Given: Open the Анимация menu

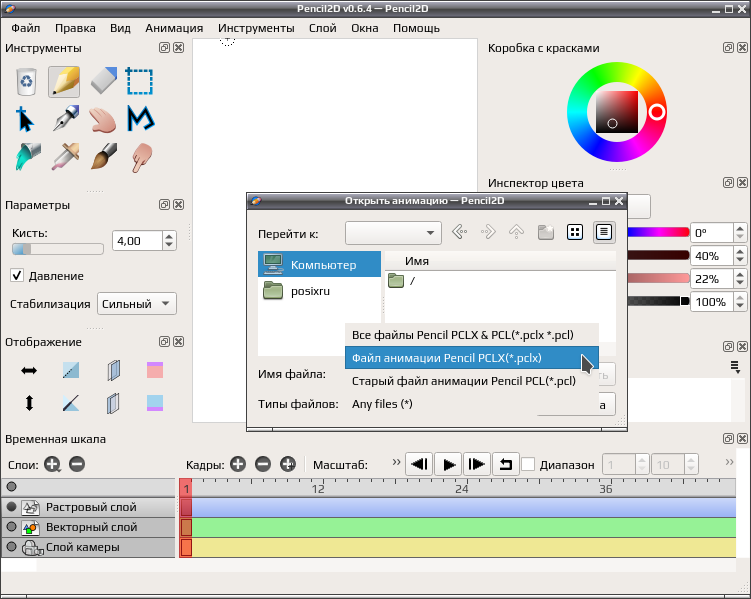Looking at the screenshot, I should tap(174, 28).
